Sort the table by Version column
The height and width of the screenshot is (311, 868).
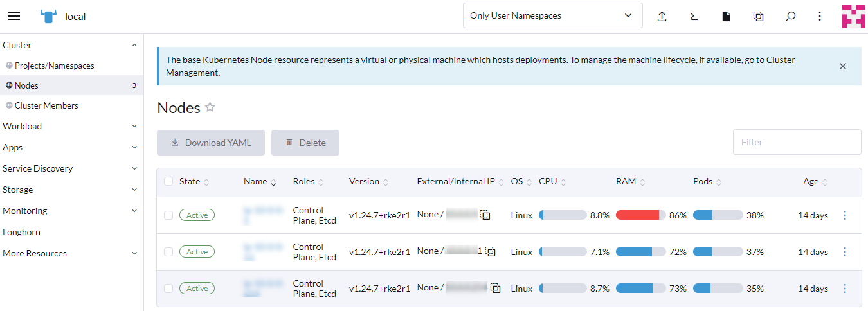(368, 182)
